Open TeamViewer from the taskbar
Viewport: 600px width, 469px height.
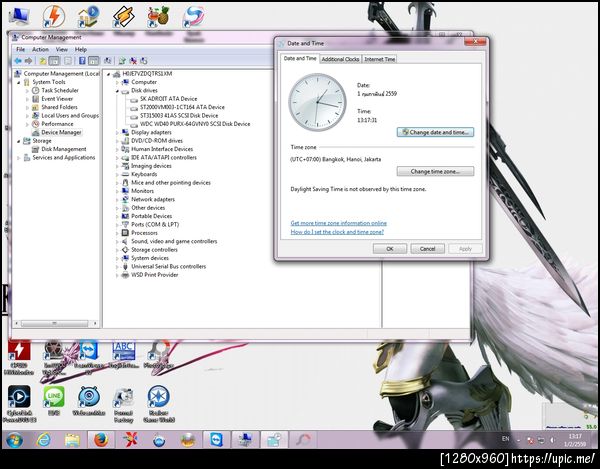coord(217,440)
